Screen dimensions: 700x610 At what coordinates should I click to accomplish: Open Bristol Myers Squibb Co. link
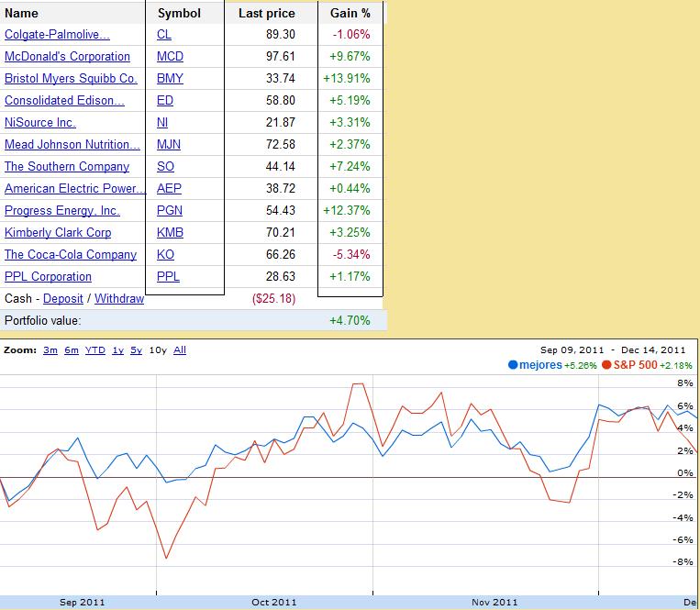(71, 79)
